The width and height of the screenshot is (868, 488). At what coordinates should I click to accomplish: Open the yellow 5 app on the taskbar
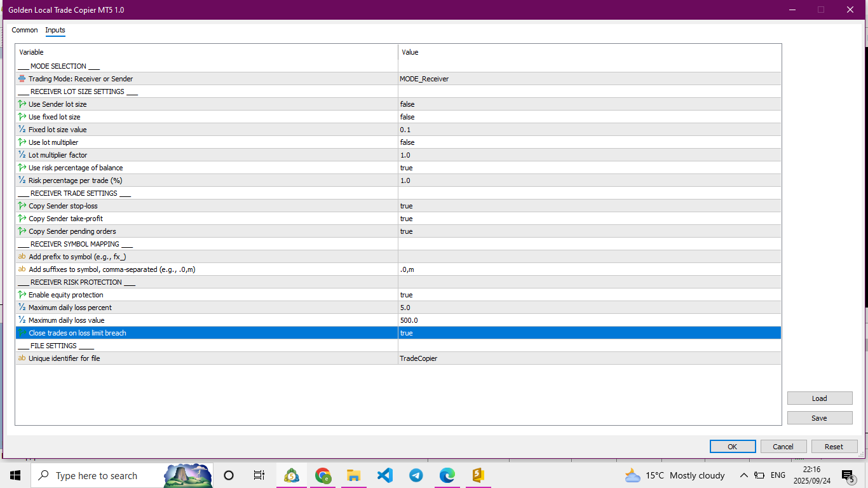(x=478, y=475)
